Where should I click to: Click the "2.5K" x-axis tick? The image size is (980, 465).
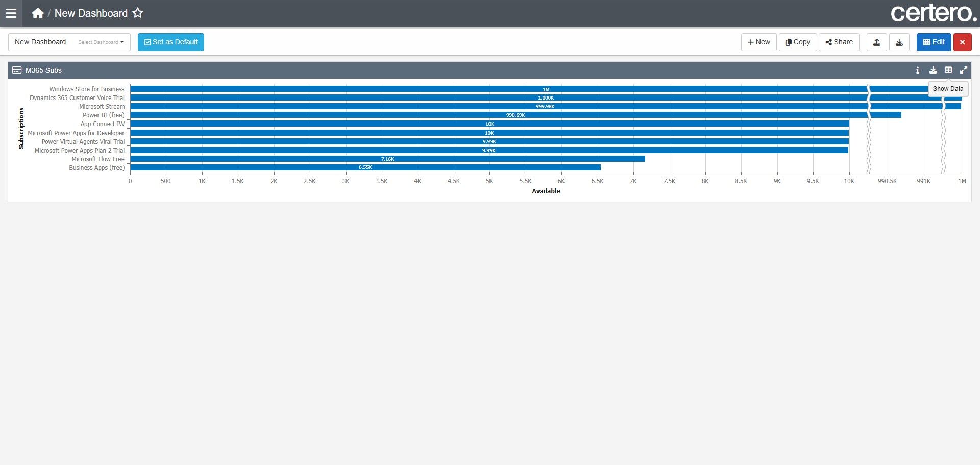tap(310, 181)
